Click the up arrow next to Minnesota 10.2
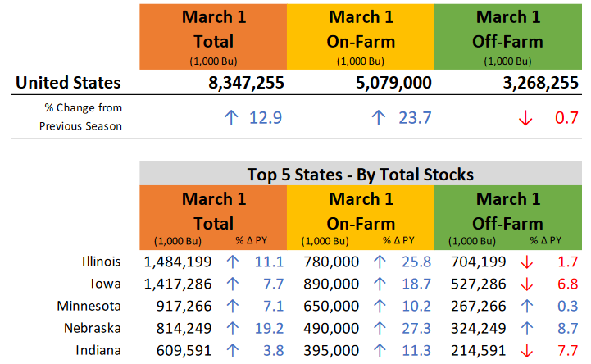This screenshot has height=364, width=591. pos(380,307)
